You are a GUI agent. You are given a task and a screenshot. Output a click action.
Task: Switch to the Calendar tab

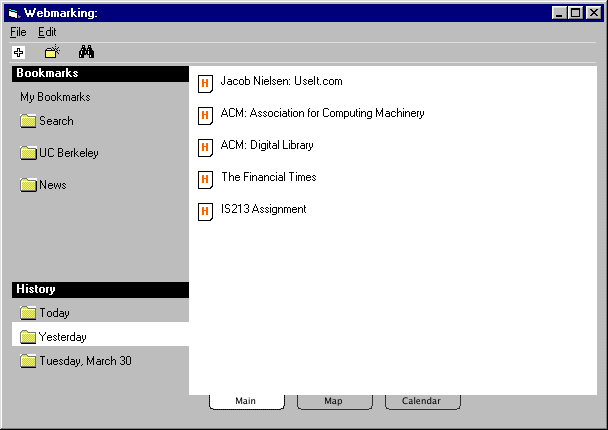(423, 401)
